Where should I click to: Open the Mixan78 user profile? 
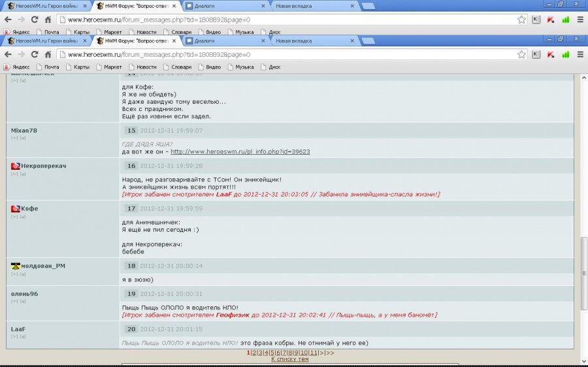[x=24, y=131]
